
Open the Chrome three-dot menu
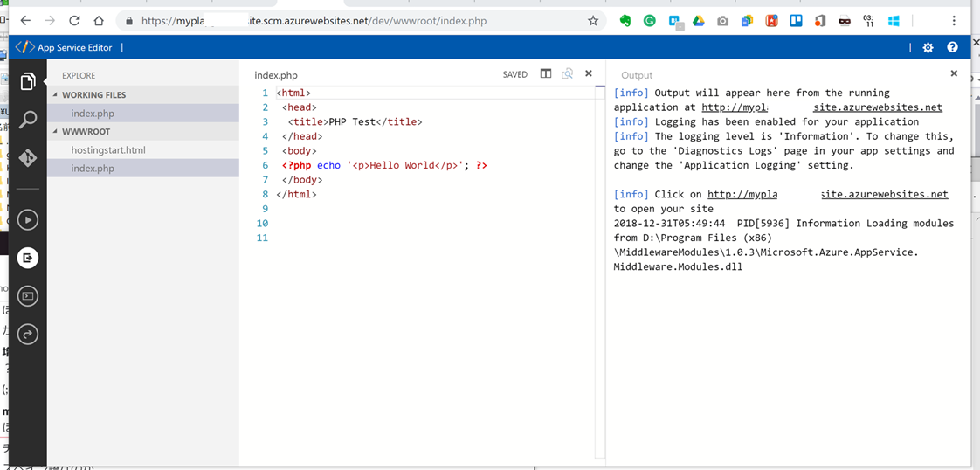[x=954, y=21]
